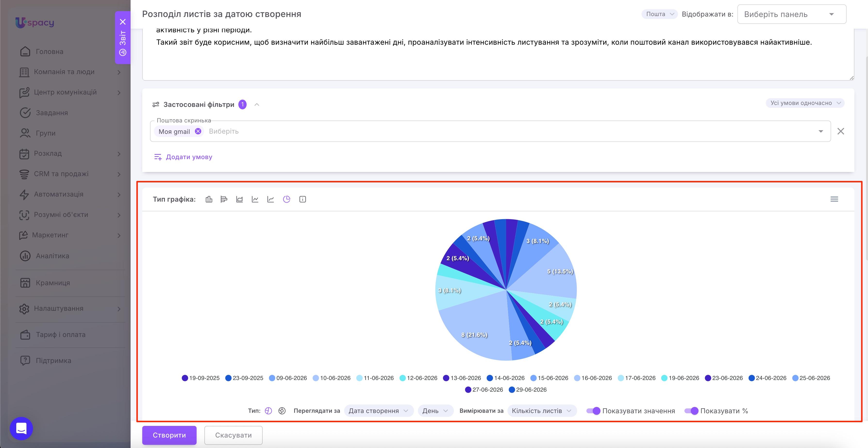868x448 pixels.
Task: Click the Uspacy logo
Action: point(35,22)
